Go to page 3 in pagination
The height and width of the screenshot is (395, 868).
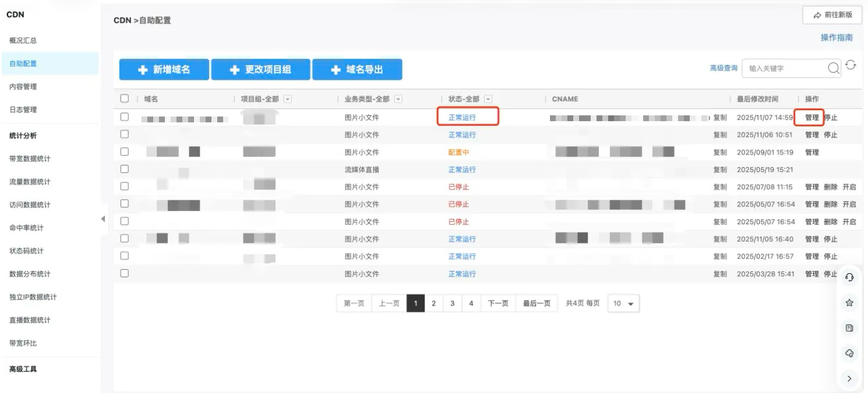(452, 304)
